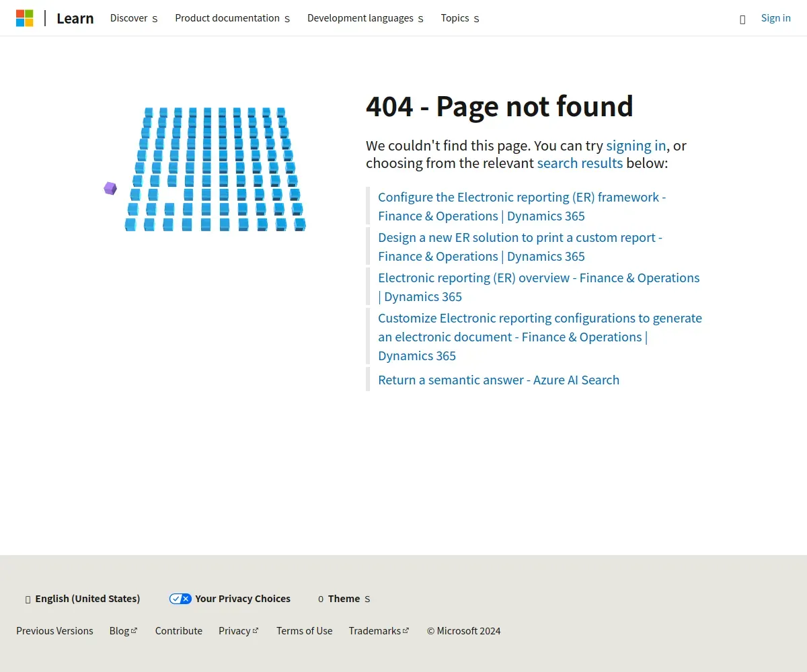Open Design a new ER solution result
Screen dimensions: 807x672
[x=520, y=247]
